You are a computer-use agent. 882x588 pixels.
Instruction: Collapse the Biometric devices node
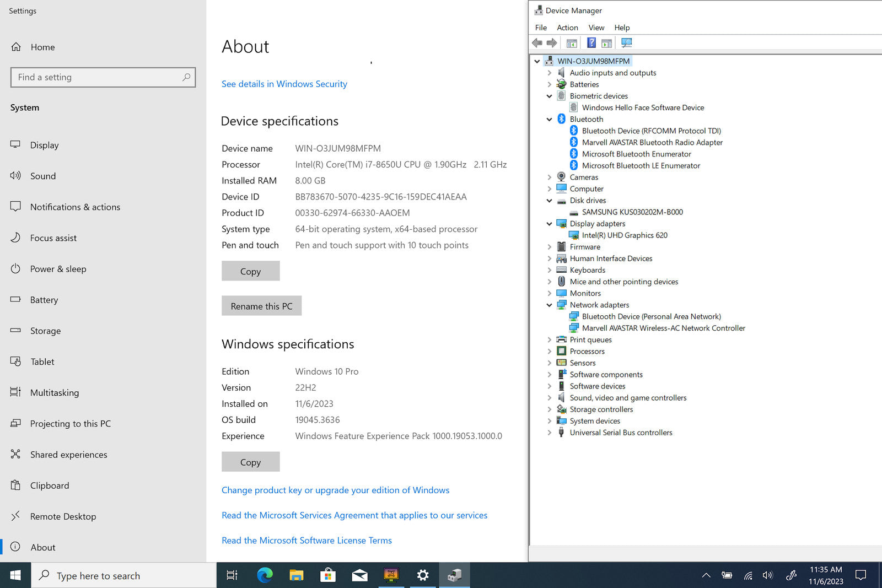pos(549,96)
